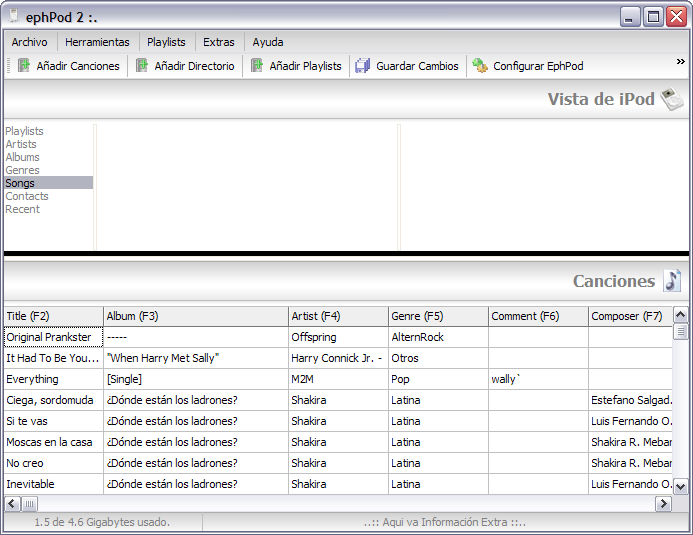Click the "Harry Connick Jr. -" artist cell
Viewport: 693px width, 535px height.
(338, 358)
